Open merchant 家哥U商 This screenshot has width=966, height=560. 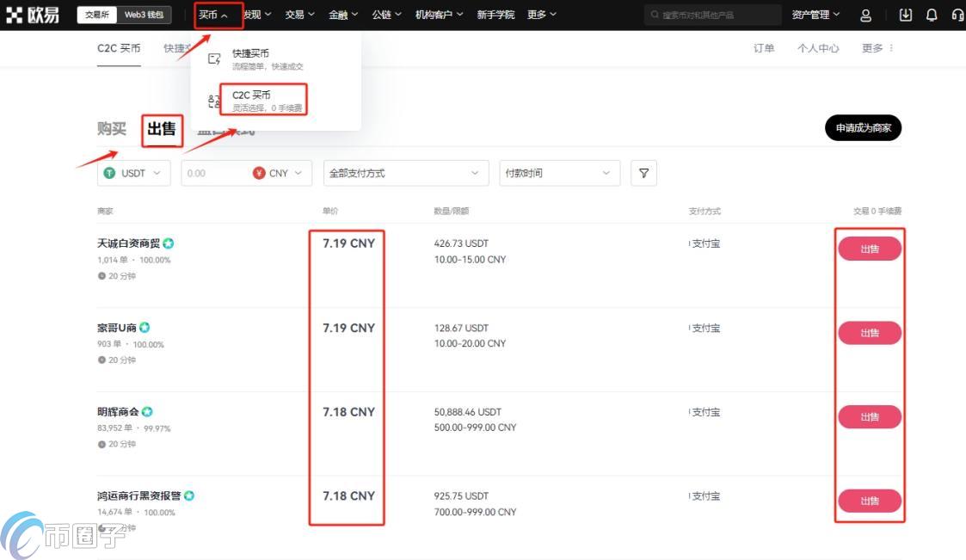[116, 327]
